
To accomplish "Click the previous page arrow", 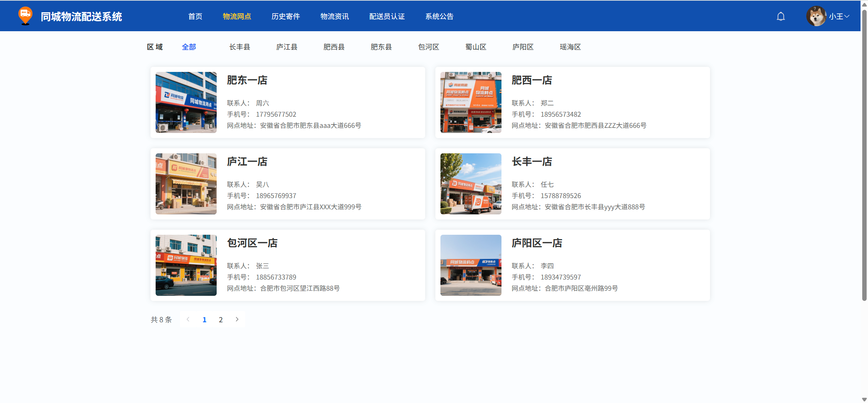I will click(x=188, y=319).
